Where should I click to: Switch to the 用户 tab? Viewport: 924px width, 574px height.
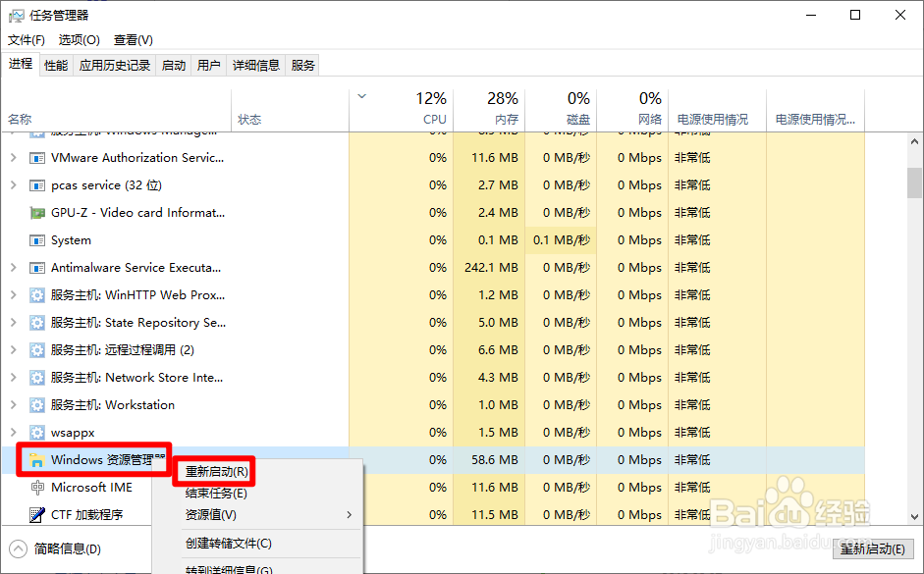tap(208, 66)
